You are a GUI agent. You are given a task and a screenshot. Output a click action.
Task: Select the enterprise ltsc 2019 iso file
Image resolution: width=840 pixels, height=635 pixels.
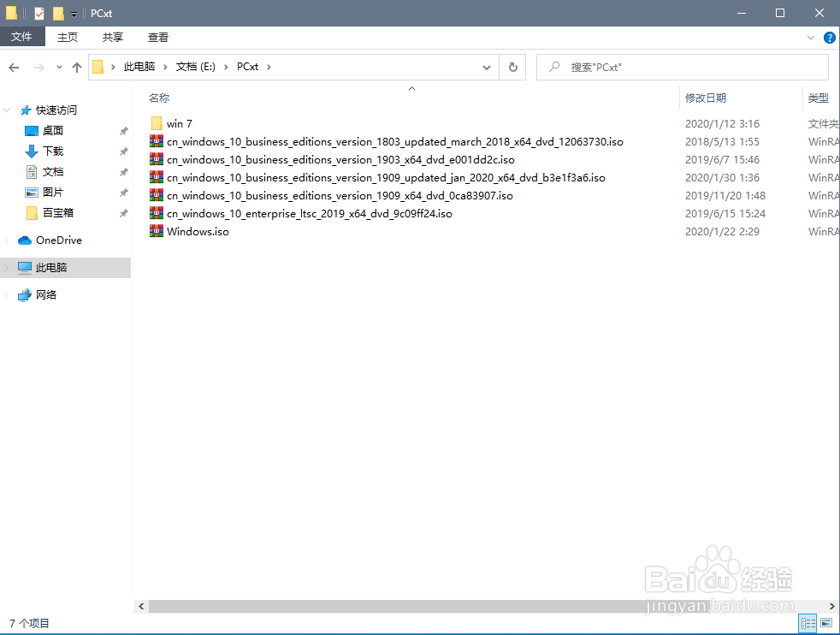coord(309,214)
